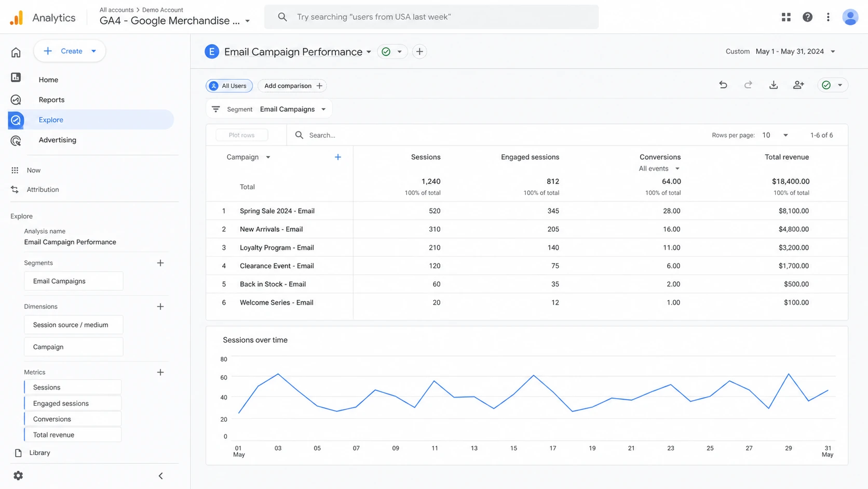Add a new tab with plus icon
868x489 pixels.
tap(419, 51)
